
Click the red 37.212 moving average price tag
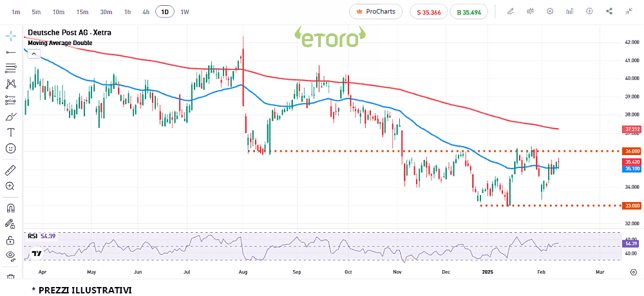[x=632, y=129]
